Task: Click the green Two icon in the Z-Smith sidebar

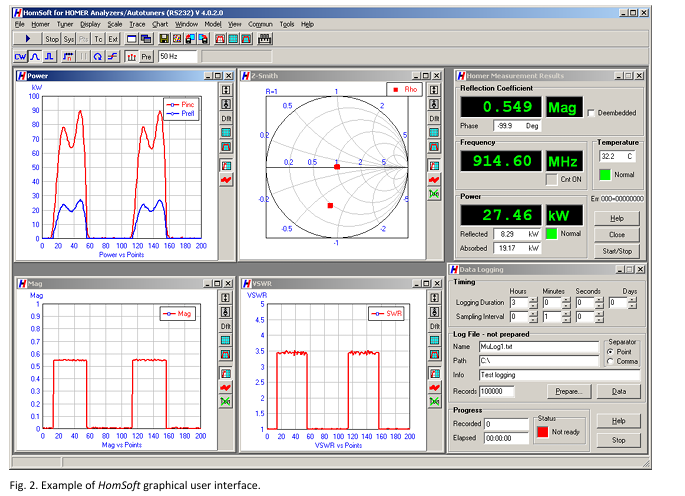Action: pyautogui.click(x=435, y=193)
